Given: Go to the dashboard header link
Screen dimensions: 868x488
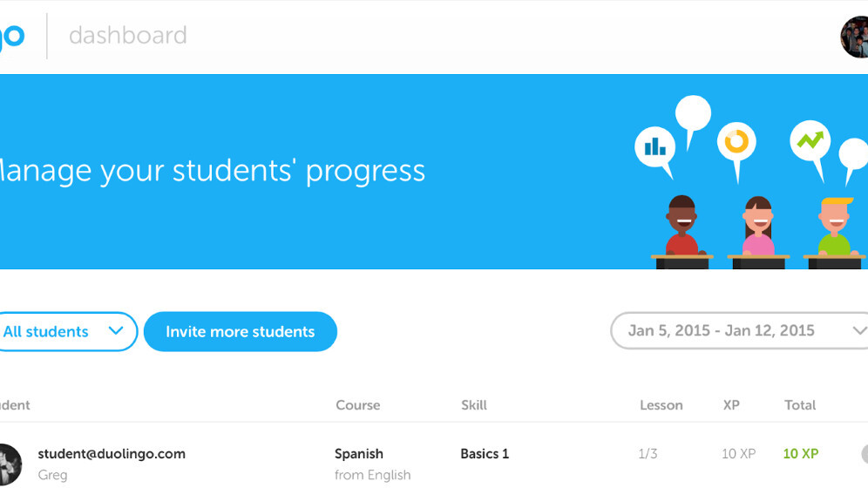Looking at the screenshot, I should (x=127, y=36).
